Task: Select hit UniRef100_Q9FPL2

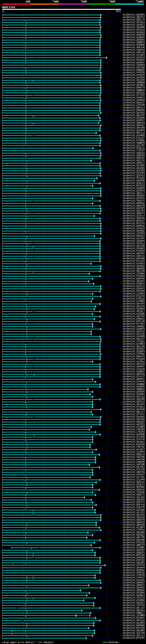Action: coord(134,163)
